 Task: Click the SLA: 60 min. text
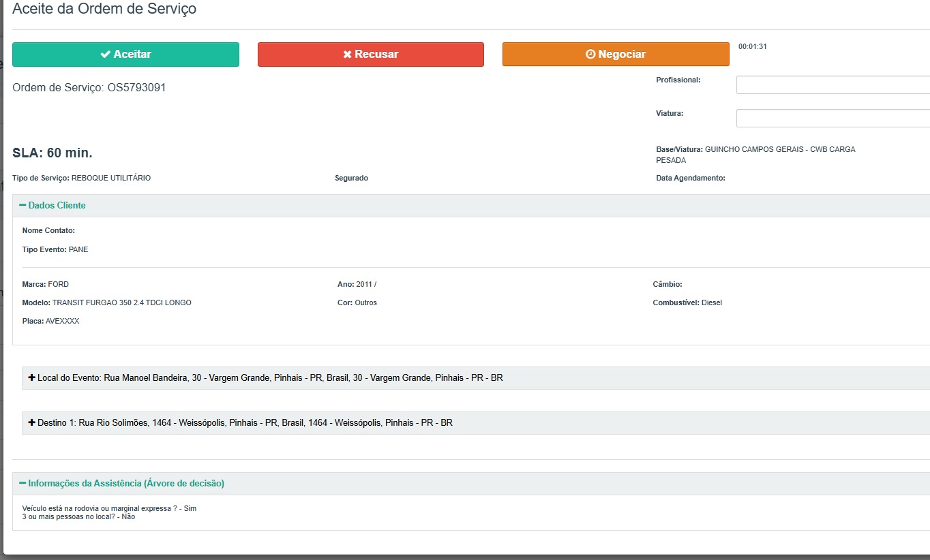coord(52,153)
